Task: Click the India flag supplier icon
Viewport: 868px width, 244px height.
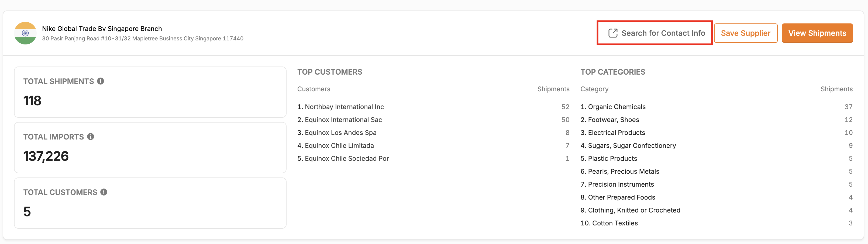Action: [x=25, y=33]
